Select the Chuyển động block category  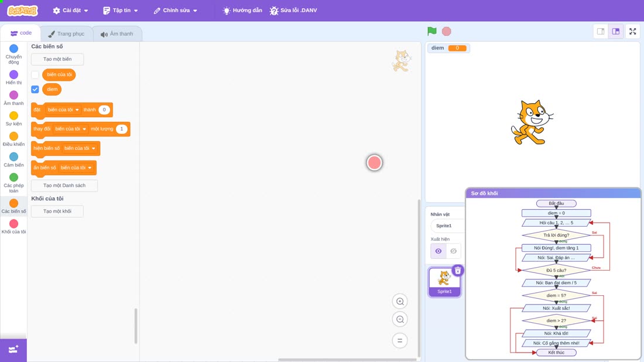pyautogui.click(x=13, y=54)
